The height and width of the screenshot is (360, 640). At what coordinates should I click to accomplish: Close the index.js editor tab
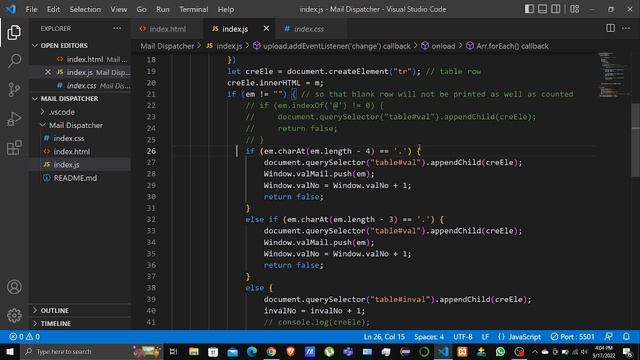click(266, 28)
